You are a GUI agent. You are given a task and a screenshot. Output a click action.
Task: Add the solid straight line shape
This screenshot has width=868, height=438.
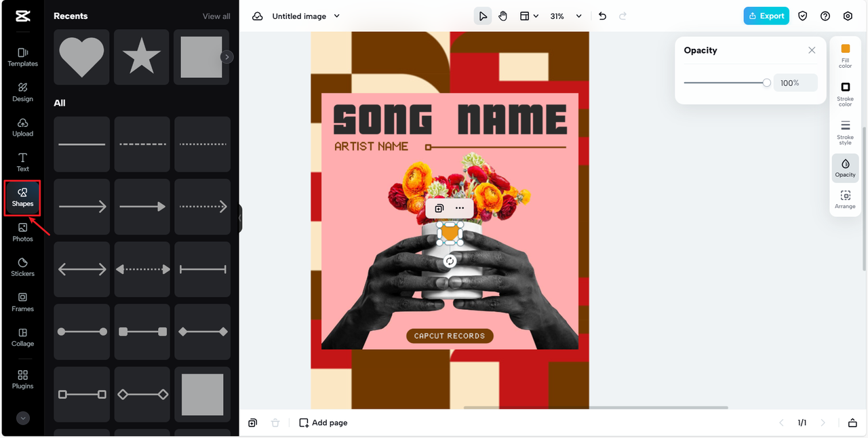click(x=81, y=144)
